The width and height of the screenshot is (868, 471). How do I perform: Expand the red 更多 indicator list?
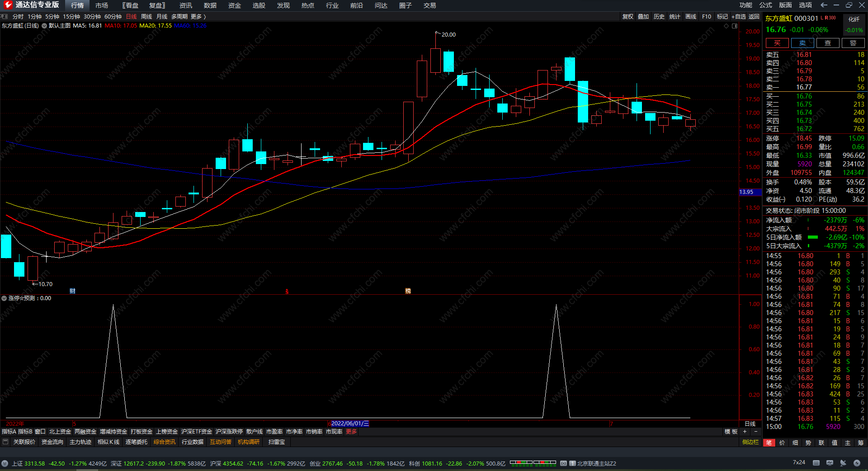(351, 432)
